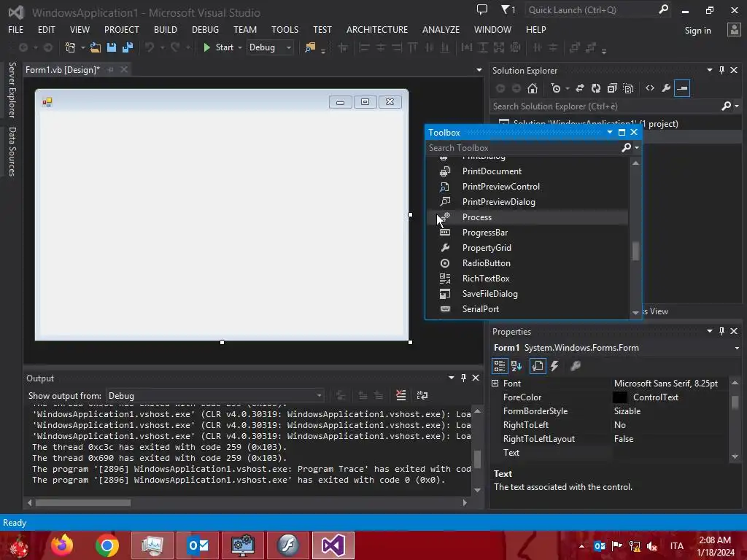Click the Refresh icon in Solution Explorer
747x560 pixels.
(596, 88)
